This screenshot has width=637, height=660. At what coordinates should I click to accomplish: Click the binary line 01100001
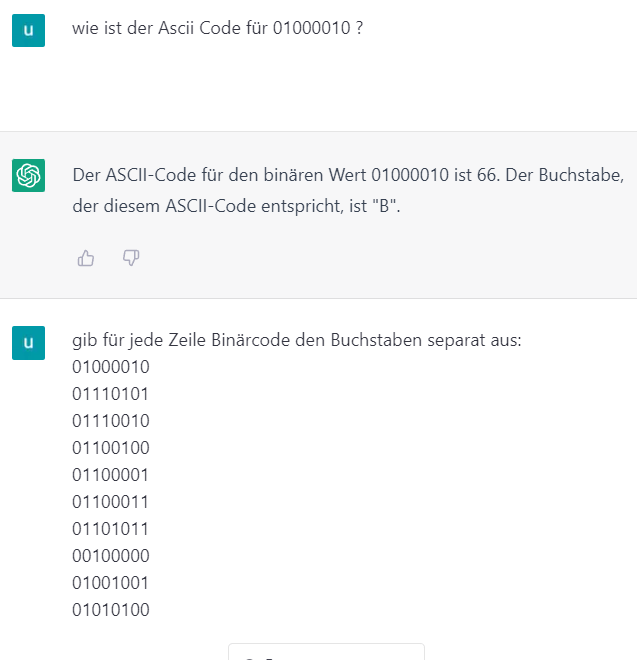(110, 475)
